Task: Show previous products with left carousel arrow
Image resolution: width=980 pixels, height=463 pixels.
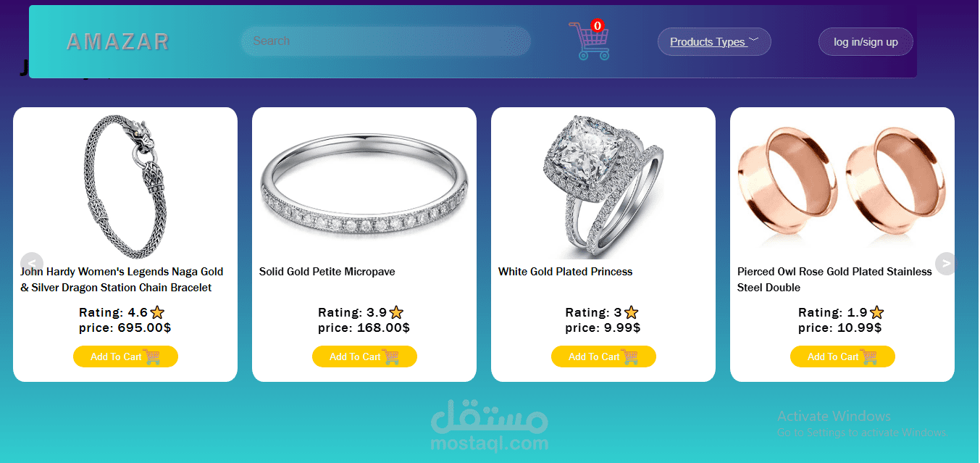Action: click(x=32, y=264)
